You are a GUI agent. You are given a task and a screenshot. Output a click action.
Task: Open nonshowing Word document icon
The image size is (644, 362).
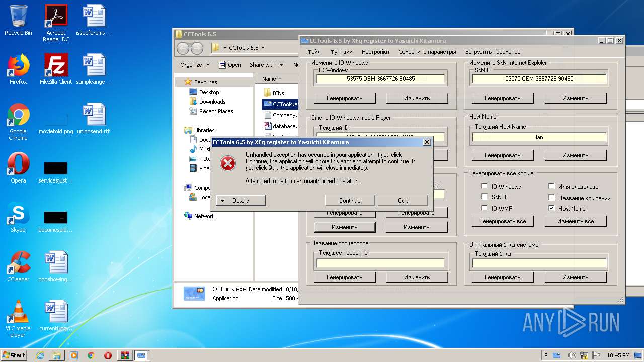[x=56, y=266]
